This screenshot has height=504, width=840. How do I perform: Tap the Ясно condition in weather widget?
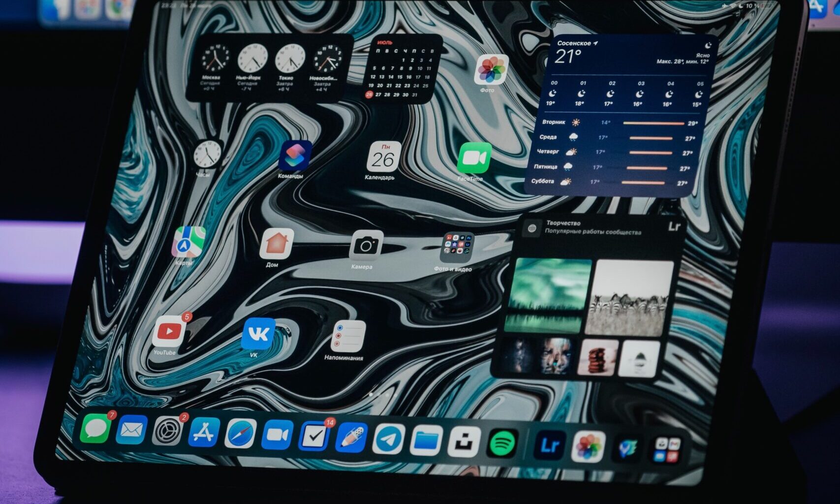[x=703, y=55]
